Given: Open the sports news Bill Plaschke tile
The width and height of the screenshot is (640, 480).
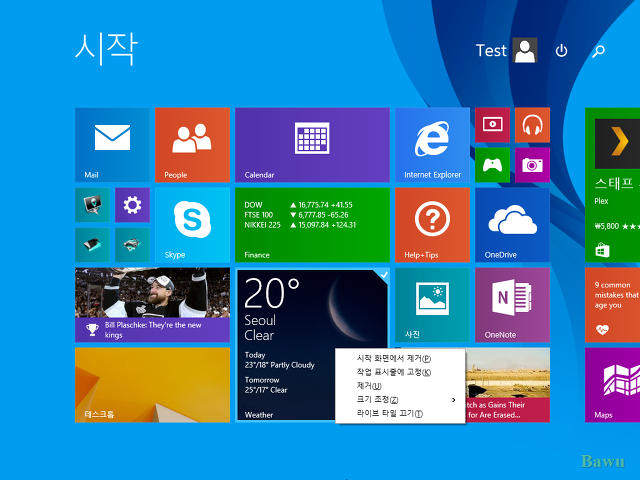Looking at the screenshot, I should (x=152, y=304).
